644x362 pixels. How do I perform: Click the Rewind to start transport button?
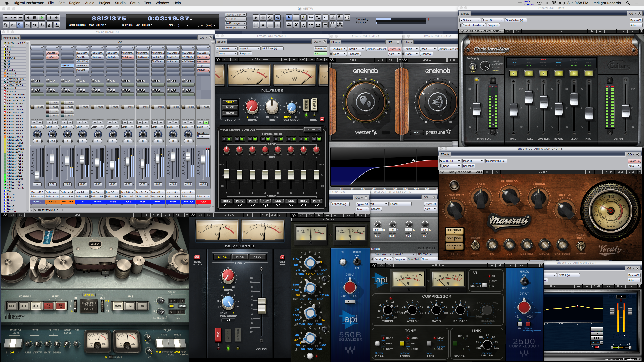(x=28, y=18)
